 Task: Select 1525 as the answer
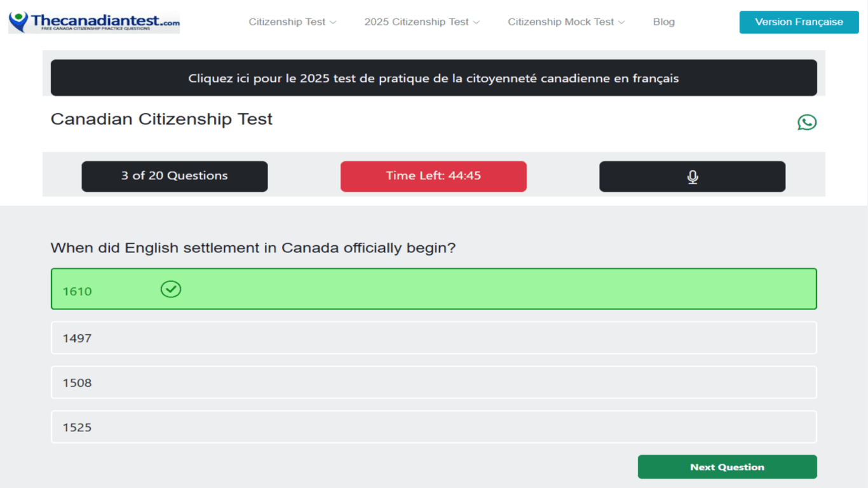point(433,427)
